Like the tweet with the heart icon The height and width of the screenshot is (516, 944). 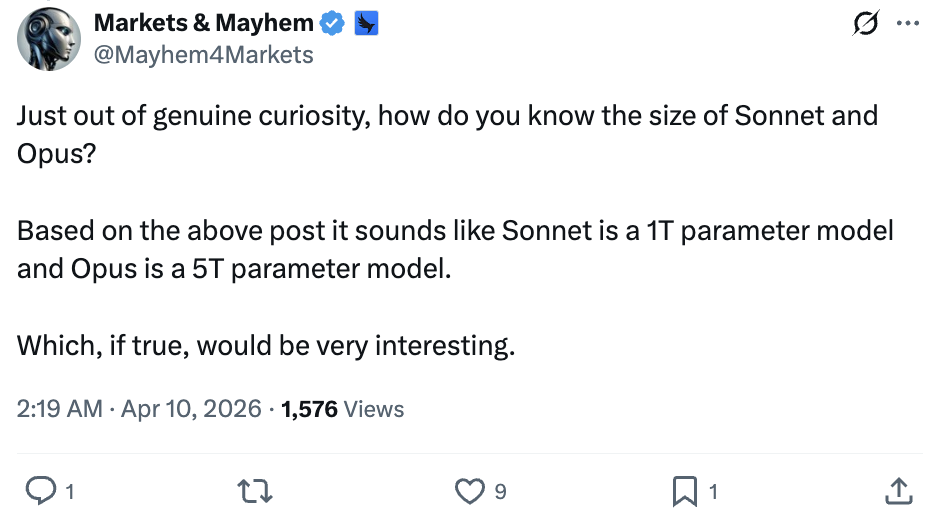469,490
